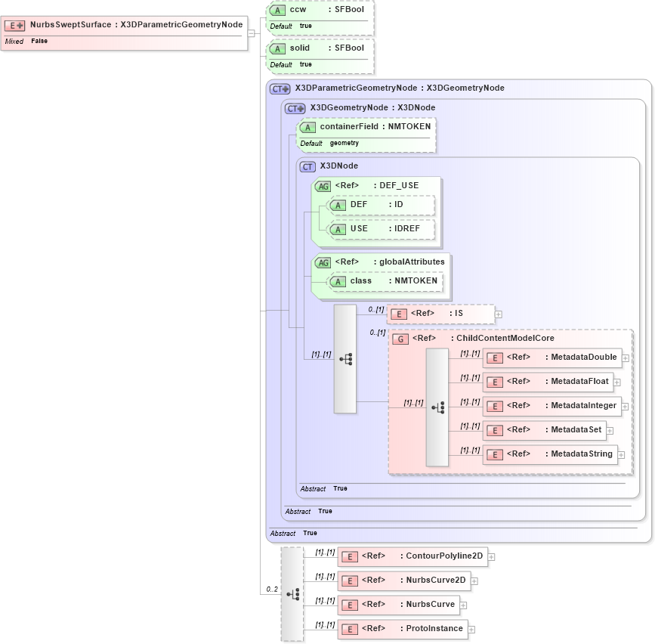Select the X3DGeometryNode : X3DNode title
The image size is (655, 644).
click(x=372, y=108)
